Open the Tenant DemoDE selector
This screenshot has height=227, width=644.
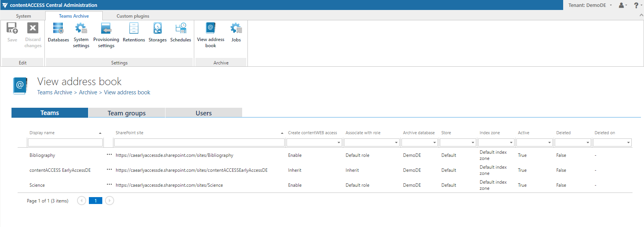point(590,5)
